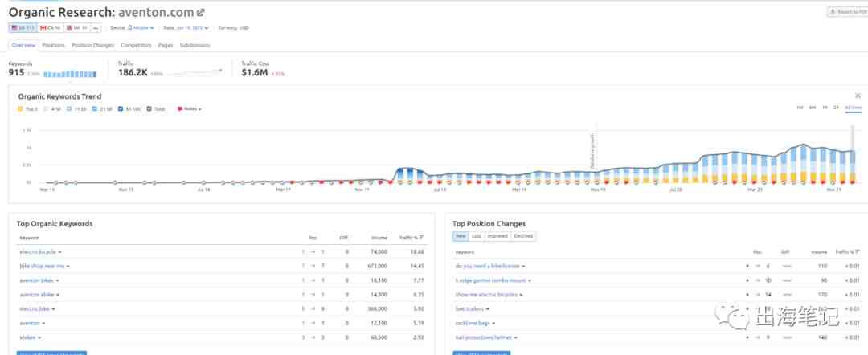The width and height of the screenshot is (868, 355).
Task: Click the Traffic sparkline chart
Action: pyautogui.click(x=194, y=72)
